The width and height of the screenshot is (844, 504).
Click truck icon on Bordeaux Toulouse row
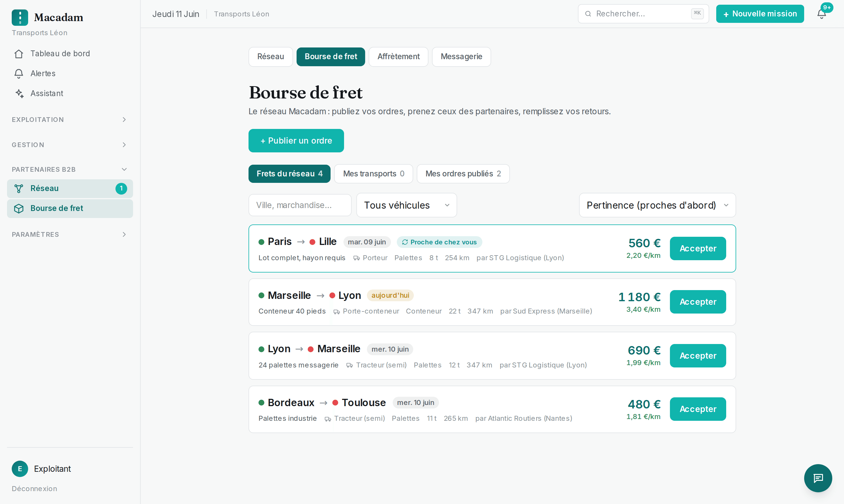click(328, 419)
